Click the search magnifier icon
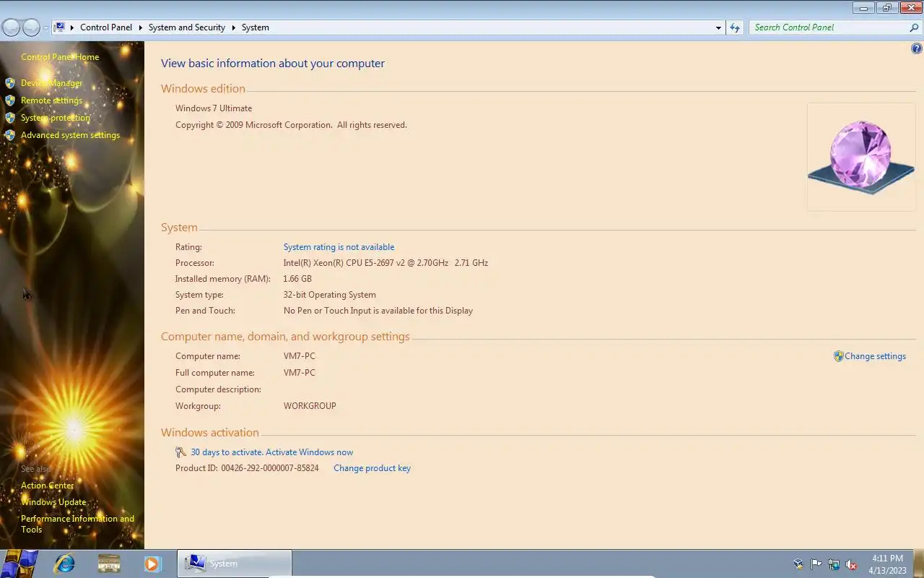This screenshot has height=578, width=924. 914,27
